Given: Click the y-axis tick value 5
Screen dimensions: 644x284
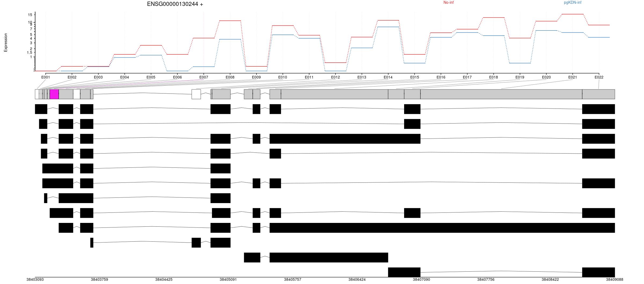Looking at the screenshot, I should coord(31,35).
